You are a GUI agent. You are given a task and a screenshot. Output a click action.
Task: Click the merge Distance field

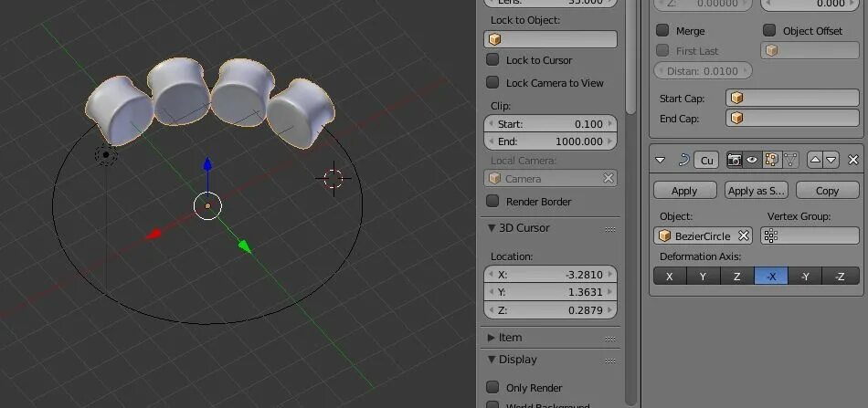(703, 71)
